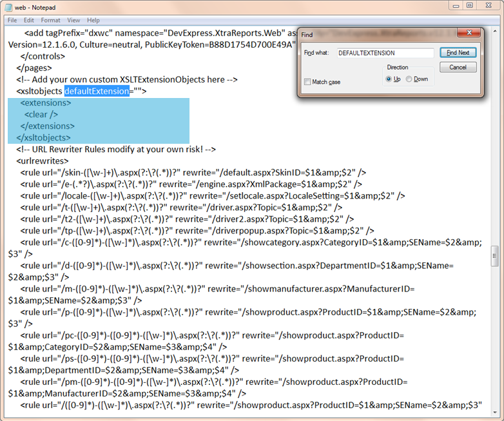Maximize the Notepad window
This screenshot has height=421, width=504.
coord(470,5)
